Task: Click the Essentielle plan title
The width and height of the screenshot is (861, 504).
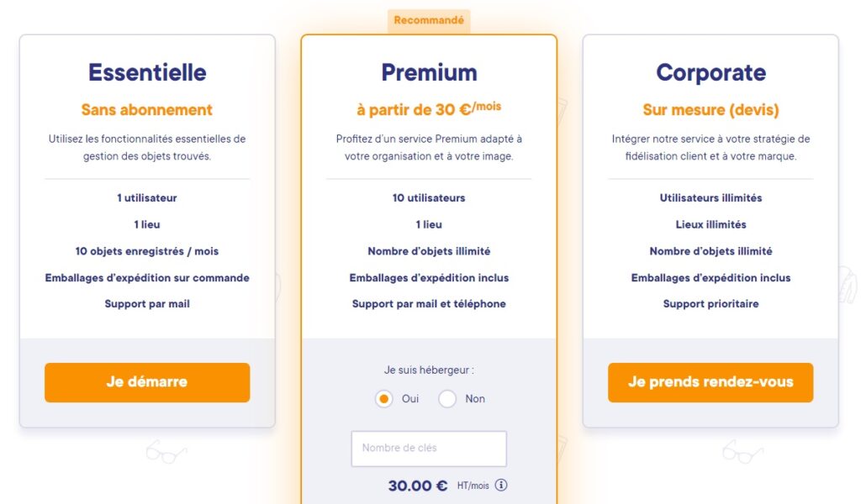Action: click(147, 72)
